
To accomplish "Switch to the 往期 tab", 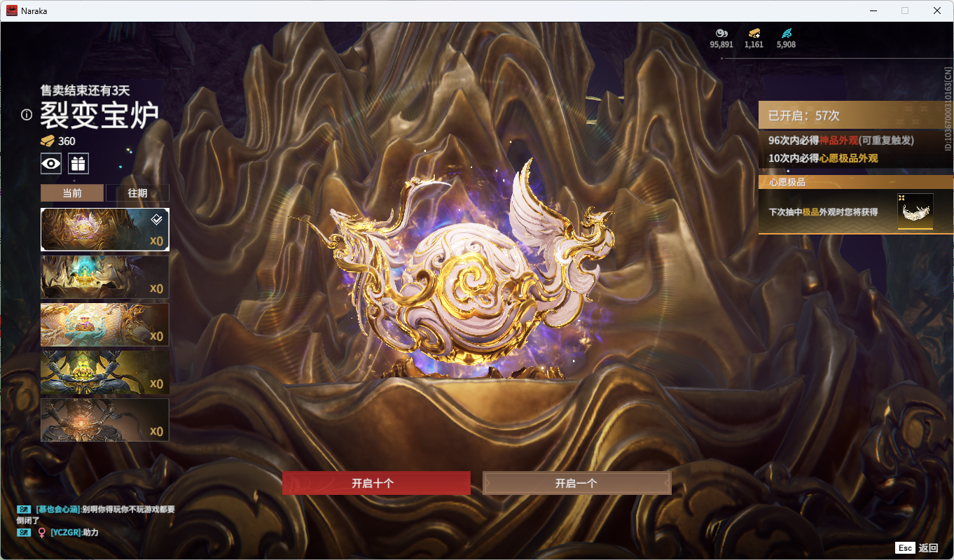I will pyautogui.click(x=137, y=193).
